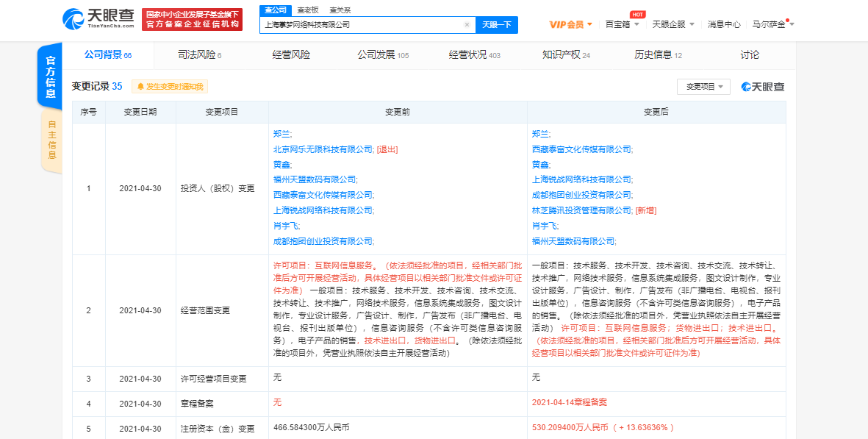Expand the VIP会员 dropdown menu
The image size is (868, 439).
[571, 24]
